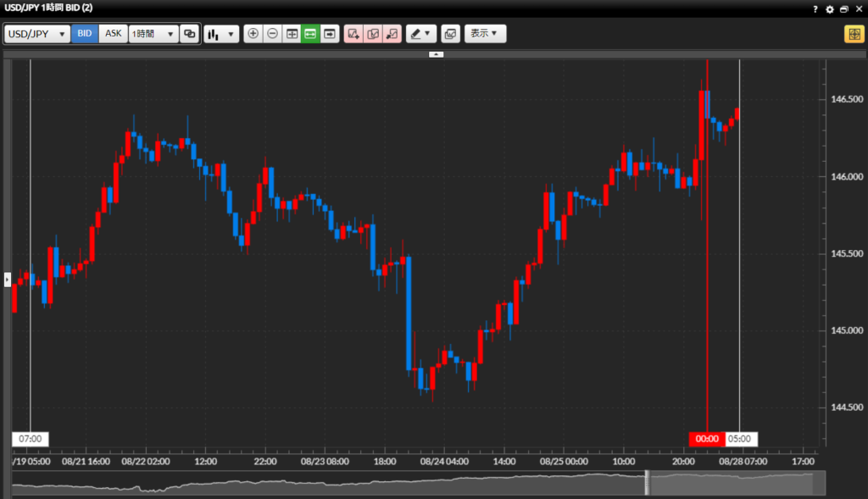
Task: Switch price display to BID
Action: tap(85, 34)
